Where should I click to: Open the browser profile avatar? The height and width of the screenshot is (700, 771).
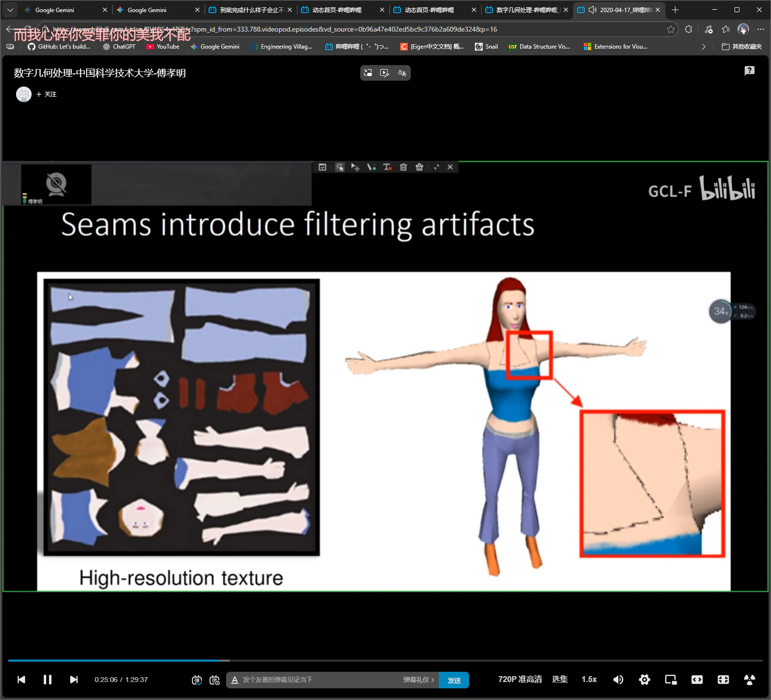(x=743, y=29)
